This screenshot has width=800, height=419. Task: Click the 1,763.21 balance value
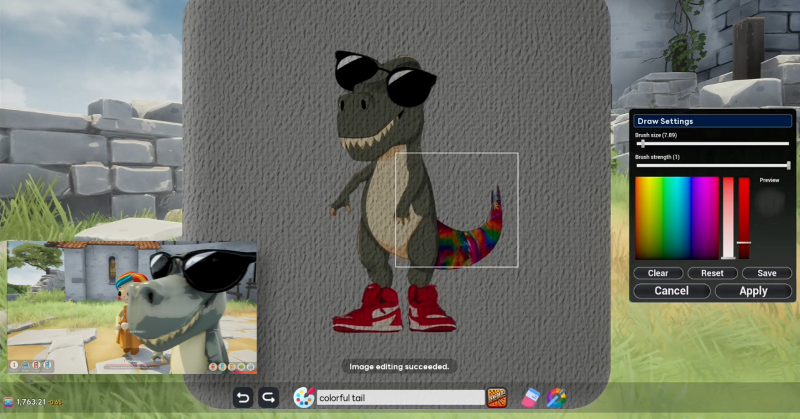coord(31,402)
